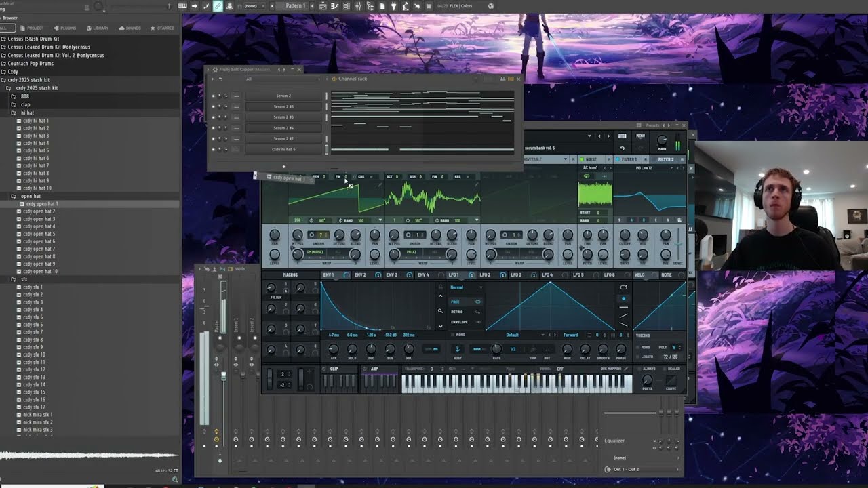Switch browser to the LIBRARY tab
The width and height of the screenshot is (868, 488).
click(x=98, y=28)
